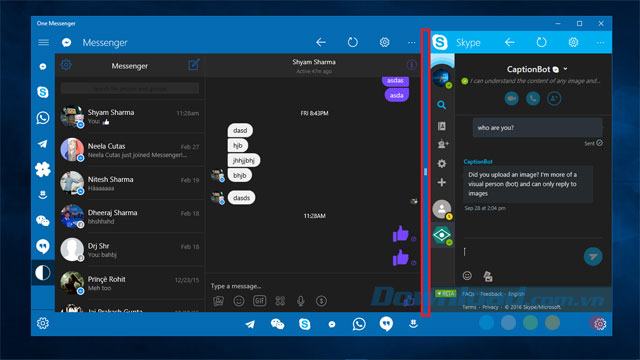
Task: Add people to CaptionBot chat
Action: coord(554,98)
